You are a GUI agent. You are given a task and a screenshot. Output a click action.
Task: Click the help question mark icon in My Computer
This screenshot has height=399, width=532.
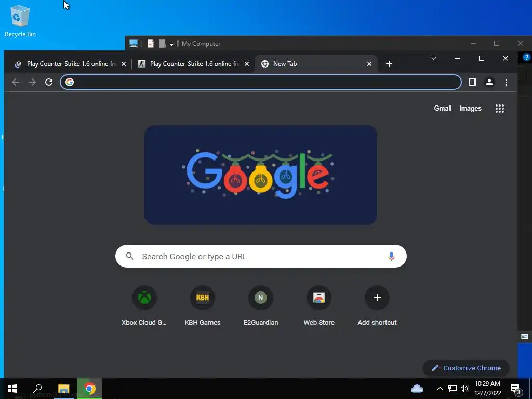click(x=527, y=57)
